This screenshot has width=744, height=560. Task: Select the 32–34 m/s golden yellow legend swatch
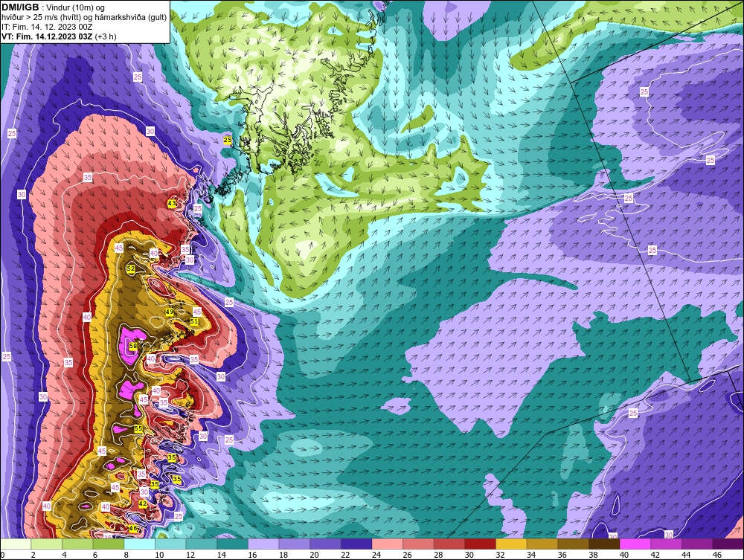512,544
